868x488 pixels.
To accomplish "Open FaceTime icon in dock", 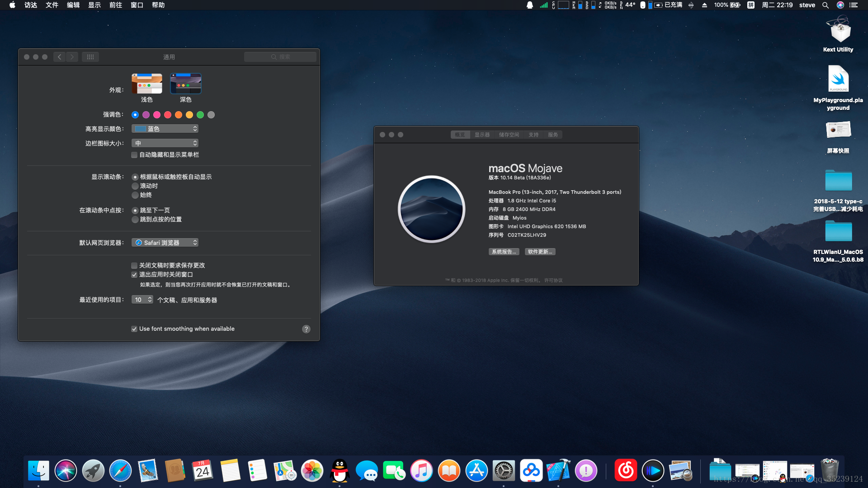I will [x=394, y=471].
